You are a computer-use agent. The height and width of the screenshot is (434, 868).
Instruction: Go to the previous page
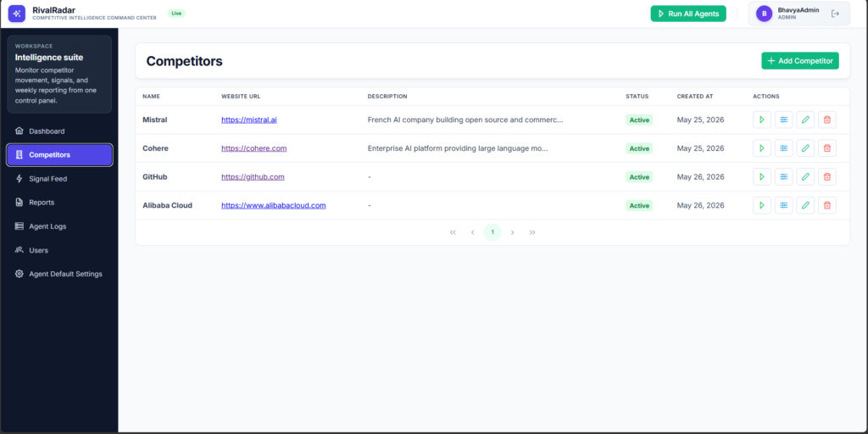click(x=473, y=232)
